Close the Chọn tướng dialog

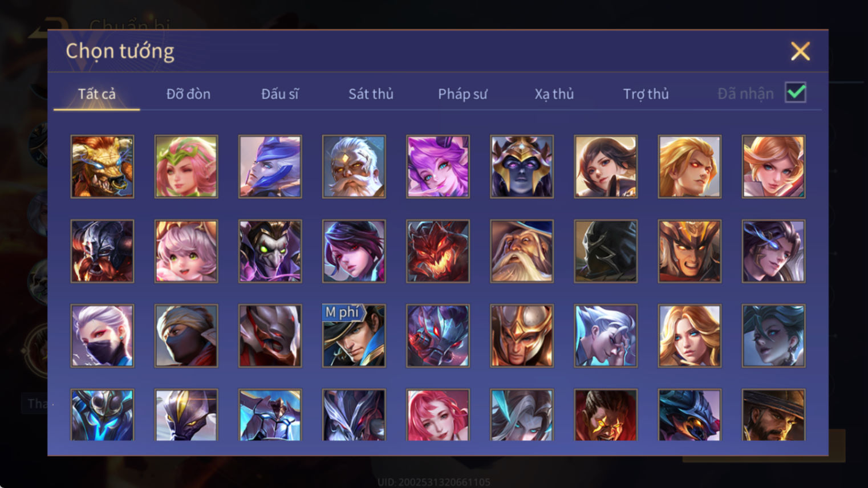[x=800, y=51]
